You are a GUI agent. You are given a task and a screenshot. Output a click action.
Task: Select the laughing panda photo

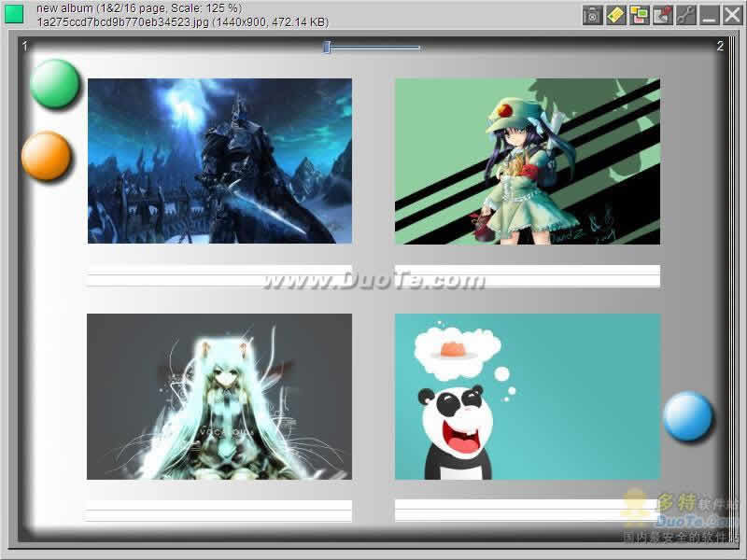coord(528,397)
